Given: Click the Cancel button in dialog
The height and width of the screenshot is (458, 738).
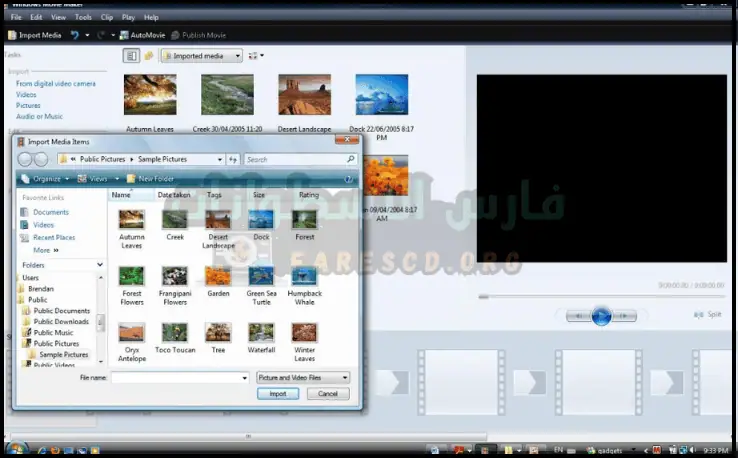Looking at the screenshot, I should click(328, 394).
